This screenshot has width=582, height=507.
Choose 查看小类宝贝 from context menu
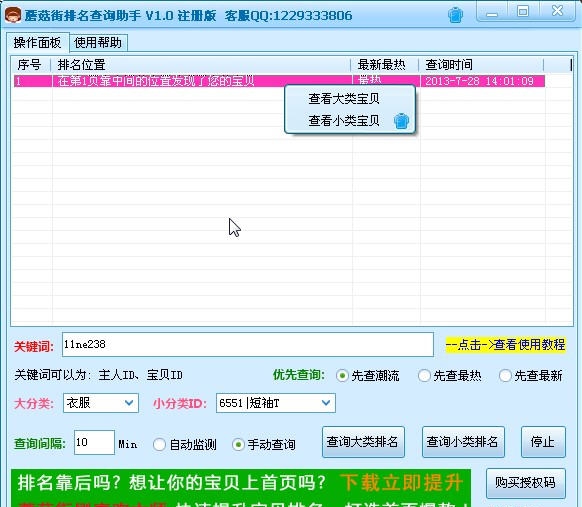click(x=344, y=121)
